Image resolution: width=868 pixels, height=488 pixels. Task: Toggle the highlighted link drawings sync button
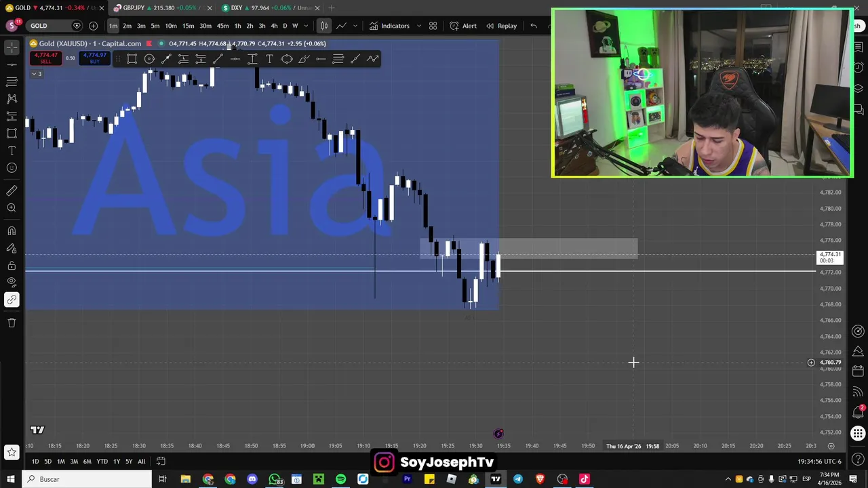pyautogui.click(x=12, y=300)
